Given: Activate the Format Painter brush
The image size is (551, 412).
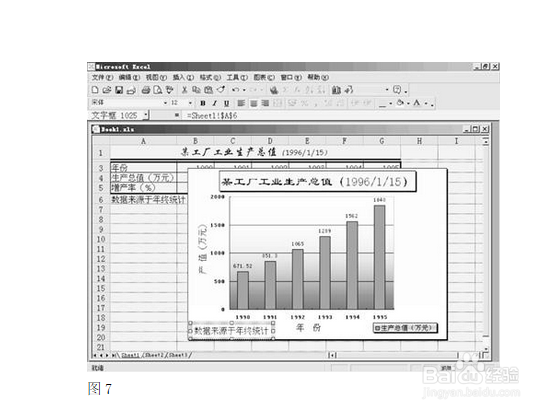Looking at the screenshot, I should pos(221,90).
